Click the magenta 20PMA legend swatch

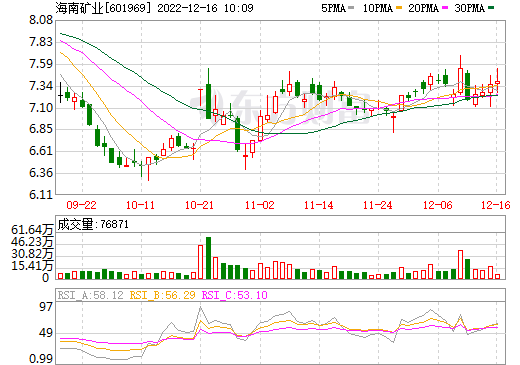(445, 8)
